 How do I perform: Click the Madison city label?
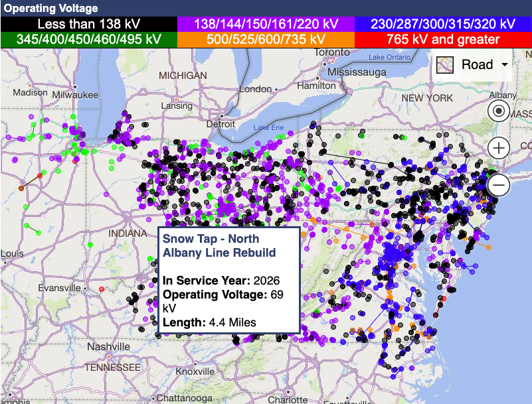[x=30, y=92]
